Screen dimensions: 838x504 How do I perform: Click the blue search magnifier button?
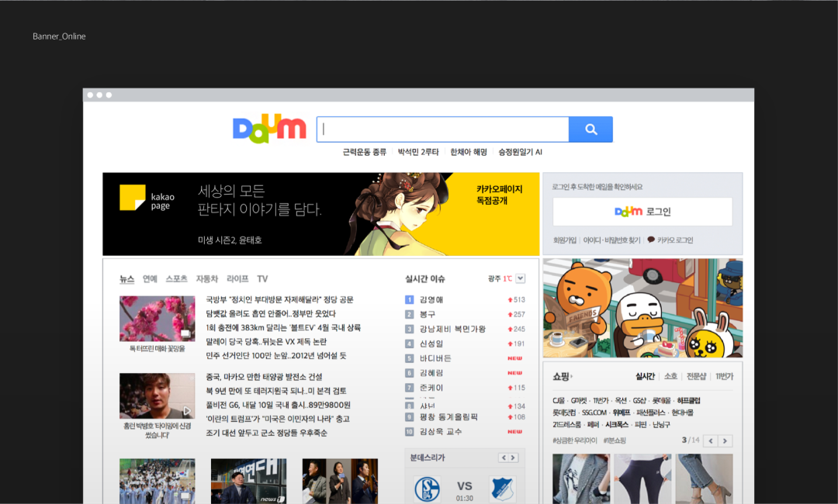pyautogui.click(x=590, y=129)
